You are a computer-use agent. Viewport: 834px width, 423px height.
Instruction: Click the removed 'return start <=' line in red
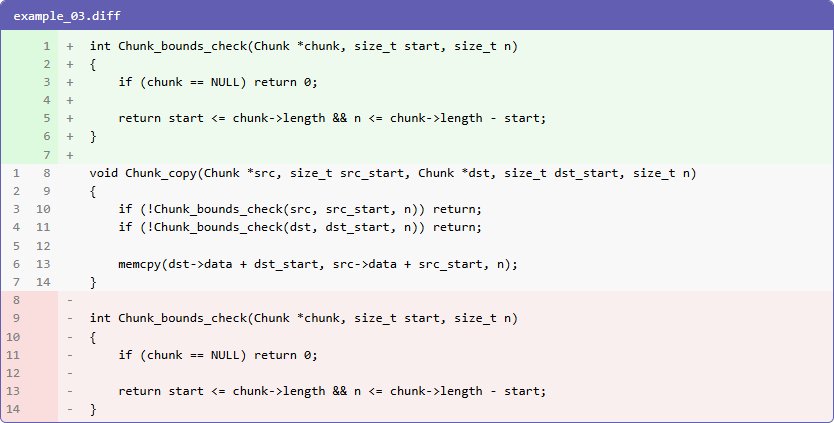coord(332,390)
